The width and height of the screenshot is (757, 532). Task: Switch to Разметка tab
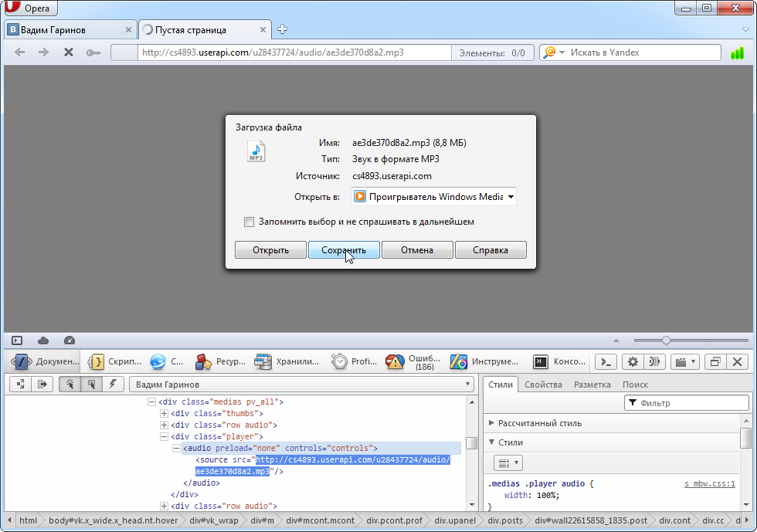click(592, 385)
